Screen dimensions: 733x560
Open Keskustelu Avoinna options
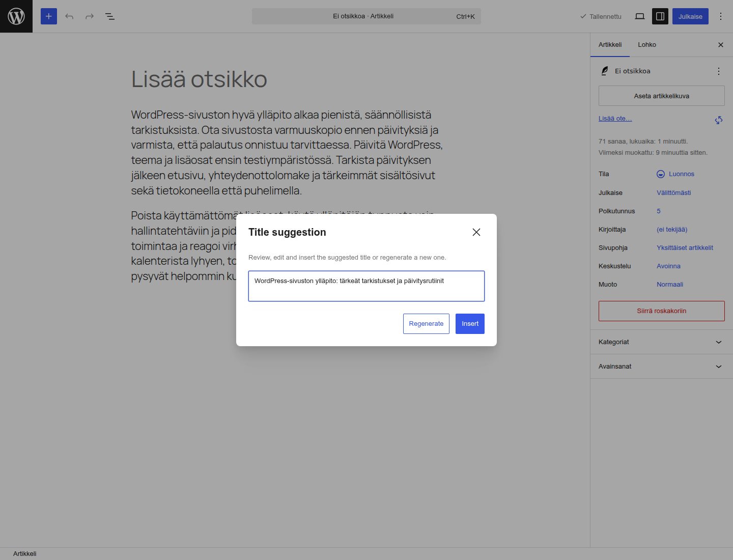coord(668,266)
